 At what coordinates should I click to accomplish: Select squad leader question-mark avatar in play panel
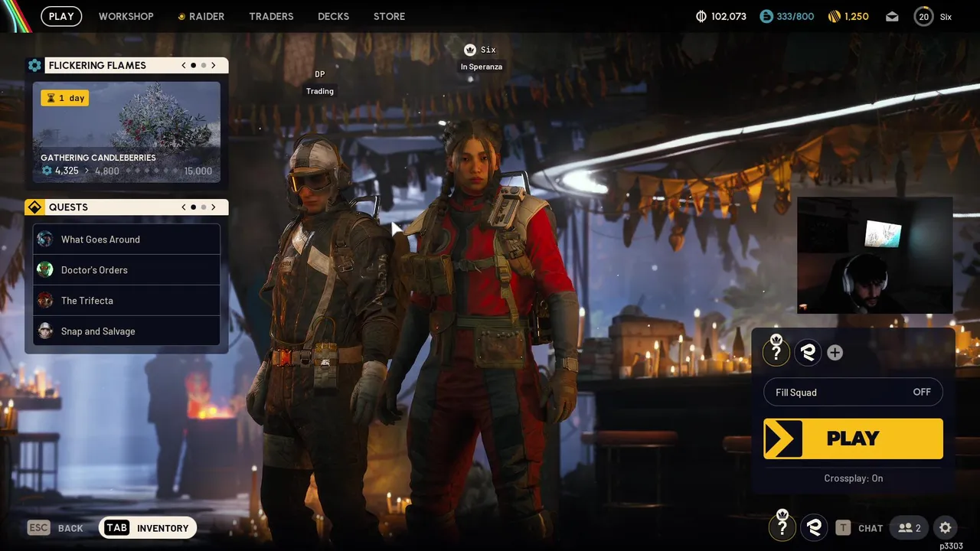[776, 352]
